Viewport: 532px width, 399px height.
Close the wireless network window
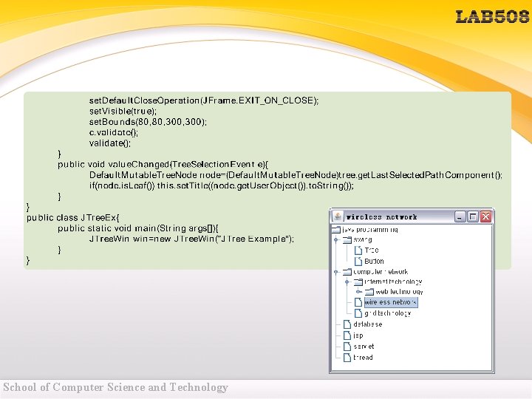tap(486, 216)
